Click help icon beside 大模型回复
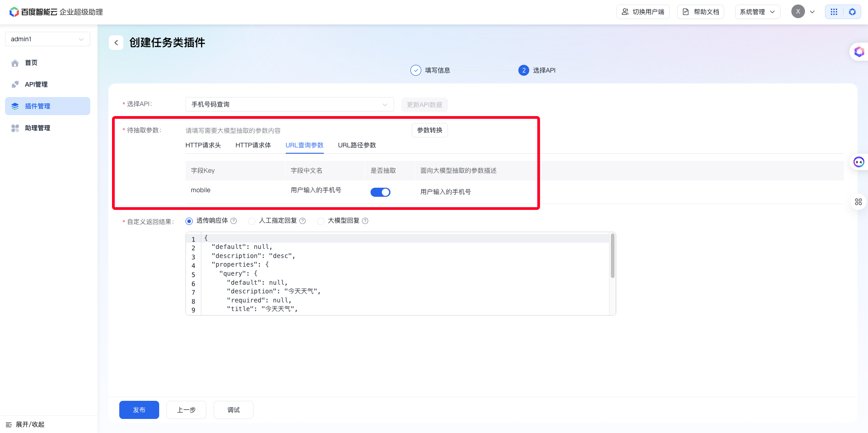Screen dimensions: 868x433 (x=365, y=221)
